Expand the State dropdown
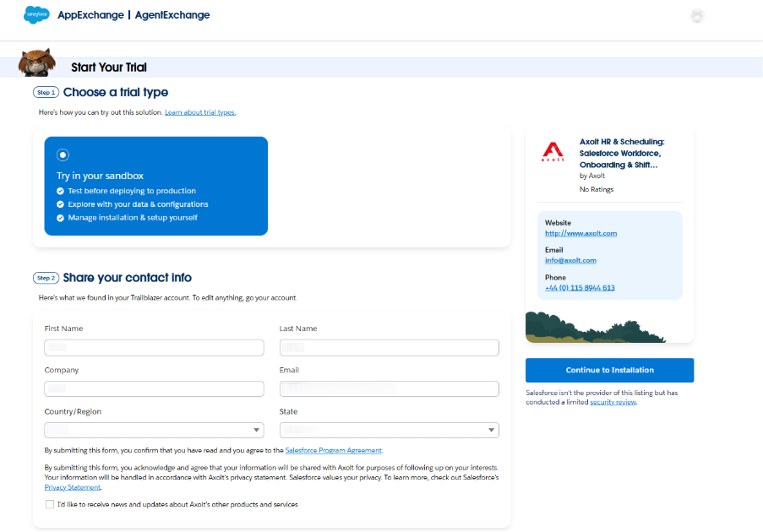The width and height of the screenshot is (763, 532). click(389, 431)
